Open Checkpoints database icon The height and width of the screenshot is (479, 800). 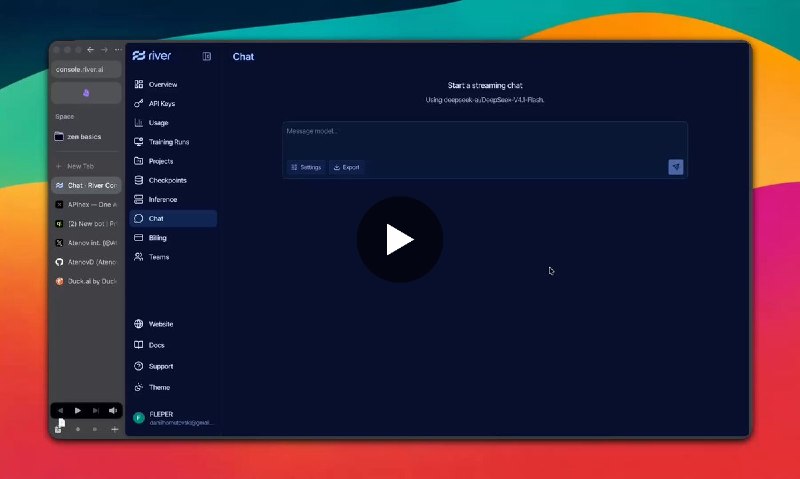(139, 180)
